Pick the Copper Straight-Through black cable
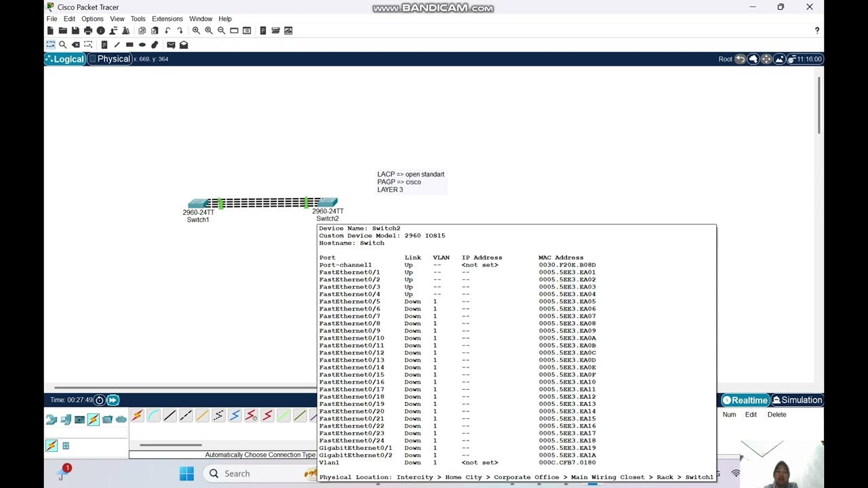This screenshot has width=868, height=488. pyautogui.click(x=170, y=415)
